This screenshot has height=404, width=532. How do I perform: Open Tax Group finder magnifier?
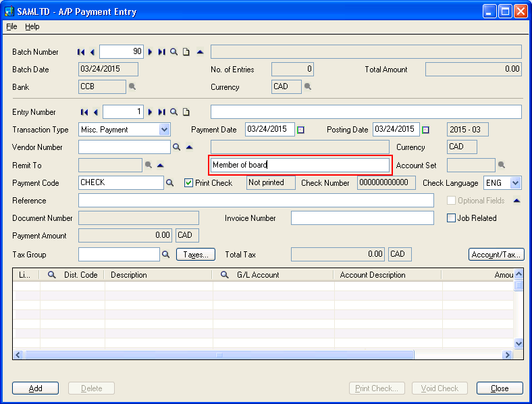(x=165, y=254)
